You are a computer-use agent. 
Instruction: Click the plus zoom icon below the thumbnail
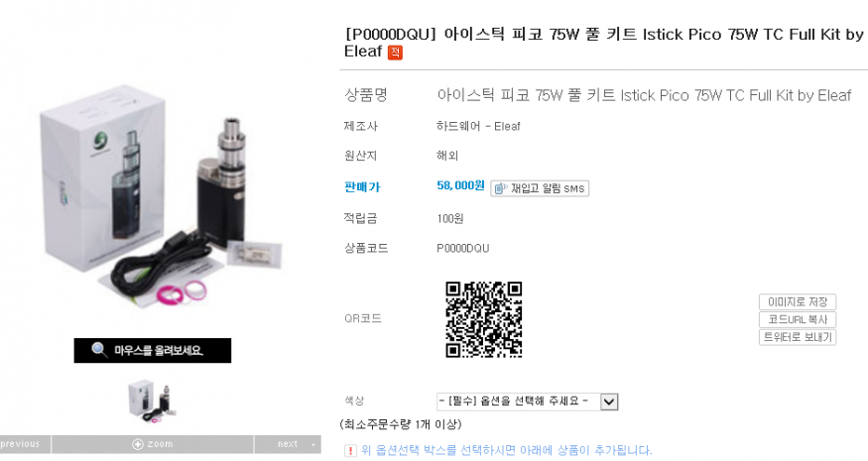(138, 444)
